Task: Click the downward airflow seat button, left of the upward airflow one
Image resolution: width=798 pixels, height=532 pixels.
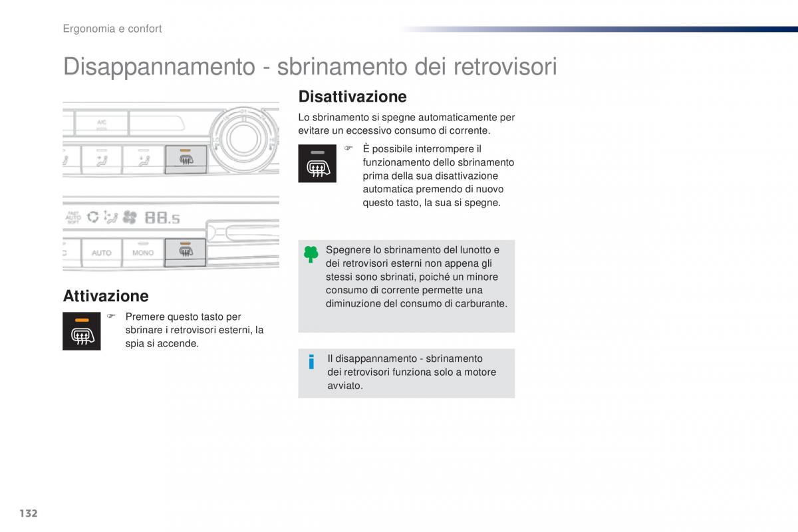Action: (101, 160)
